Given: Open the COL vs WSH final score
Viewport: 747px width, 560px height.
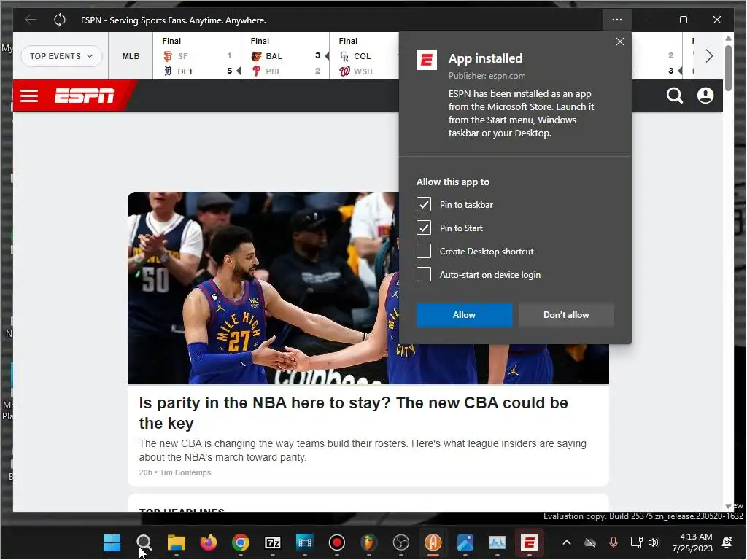Looking at the screenshot, I should pos(365,56).
